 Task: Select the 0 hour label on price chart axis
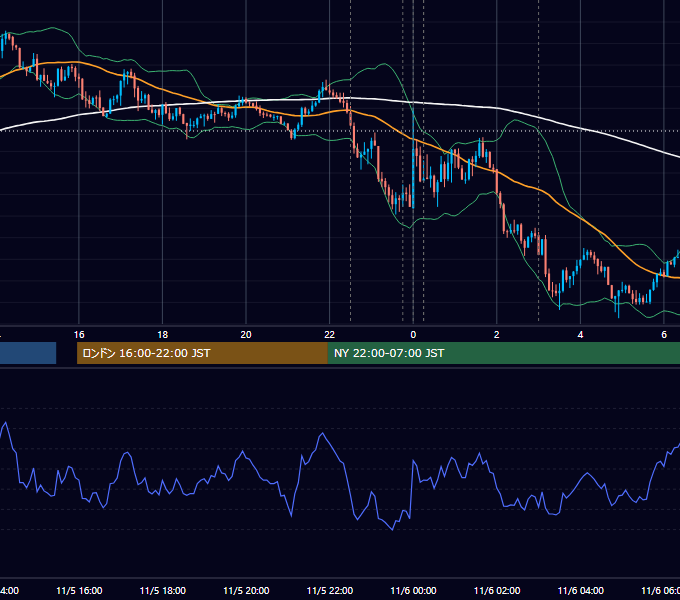413,335
